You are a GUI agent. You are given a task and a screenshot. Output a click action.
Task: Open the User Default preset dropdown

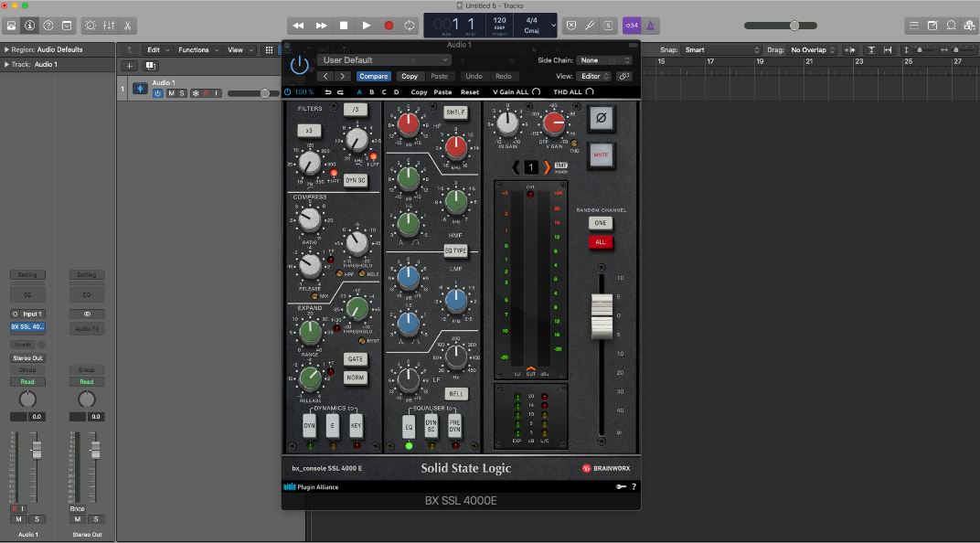pyautogui.click(x=384, y=60)
